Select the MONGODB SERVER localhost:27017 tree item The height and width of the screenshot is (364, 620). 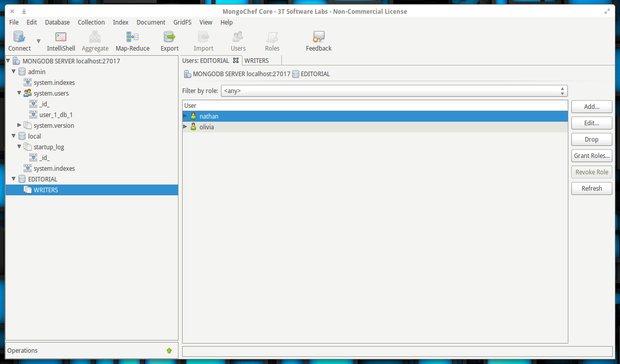click(x=71, y=61)
